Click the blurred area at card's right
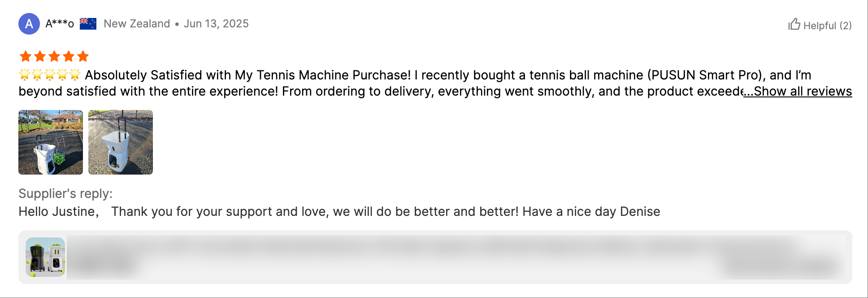The height and width of the screenshot is (298, 868). (x=780, y=267)
